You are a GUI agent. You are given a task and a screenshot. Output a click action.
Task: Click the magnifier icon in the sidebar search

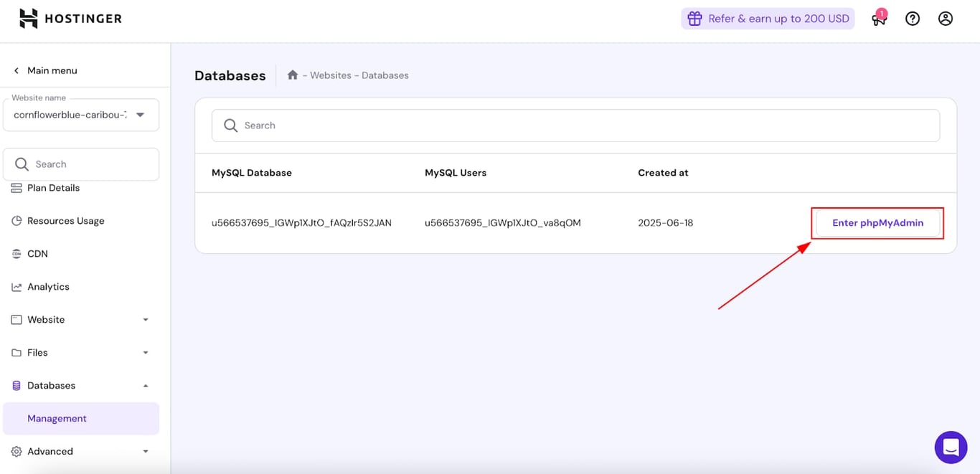(22, 164)
